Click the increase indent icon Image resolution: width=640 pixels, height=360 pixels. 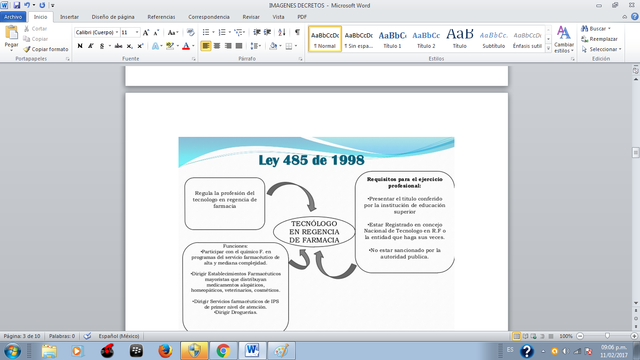pyautogui.click(x=267, y=32)
